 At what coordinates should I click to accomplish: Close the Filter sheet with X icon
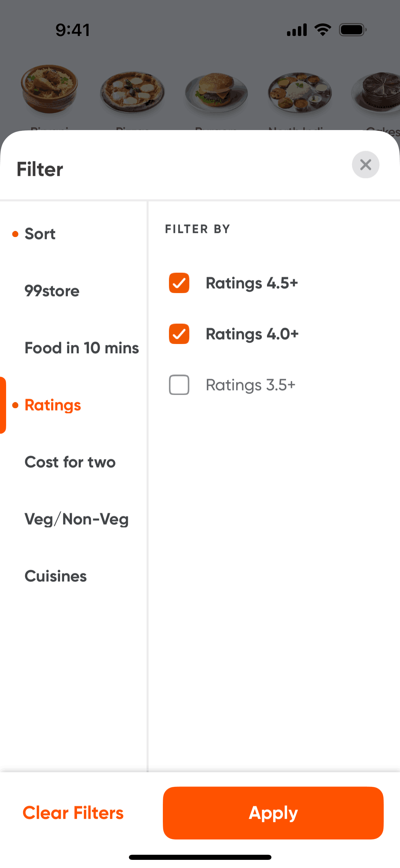point(365,165)
